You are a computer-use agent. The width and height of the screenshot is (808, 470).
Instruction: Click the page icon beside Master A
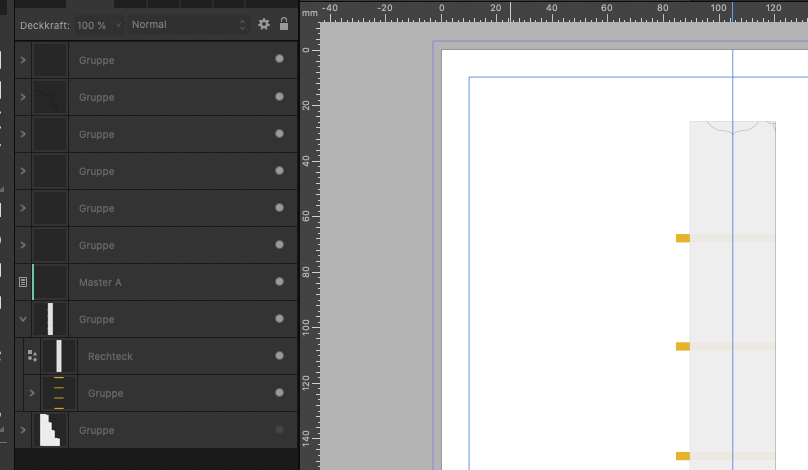(23, 282)
